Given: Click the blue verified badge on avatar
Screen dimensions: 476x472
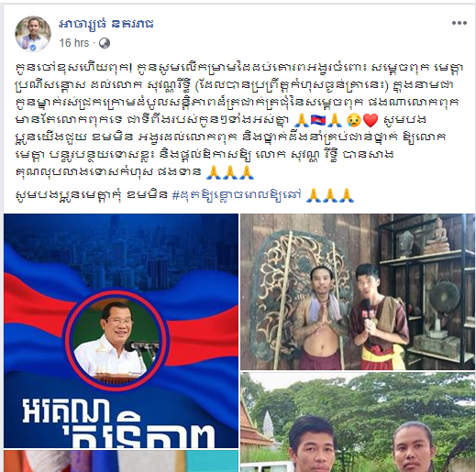Looking at the screenshot, I should click(33, 48).
